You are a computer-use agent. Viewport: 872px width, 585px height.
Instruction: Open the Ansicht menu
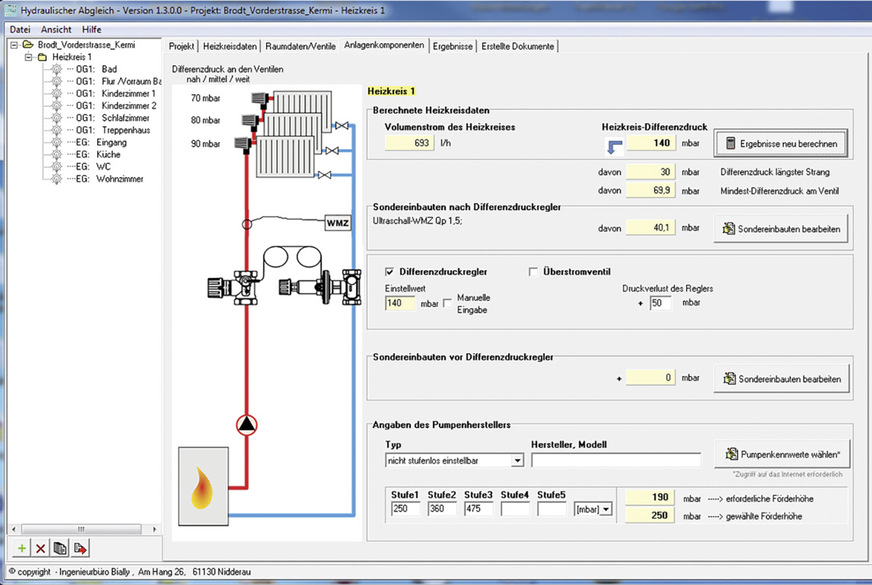[55, 29]
